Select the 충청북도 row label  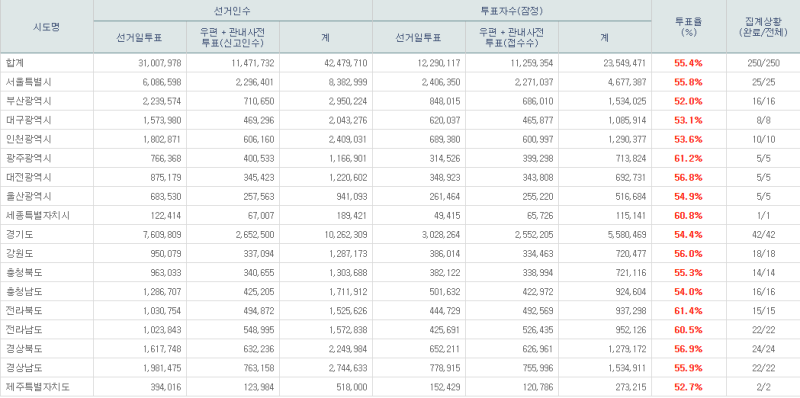point(24,273)
